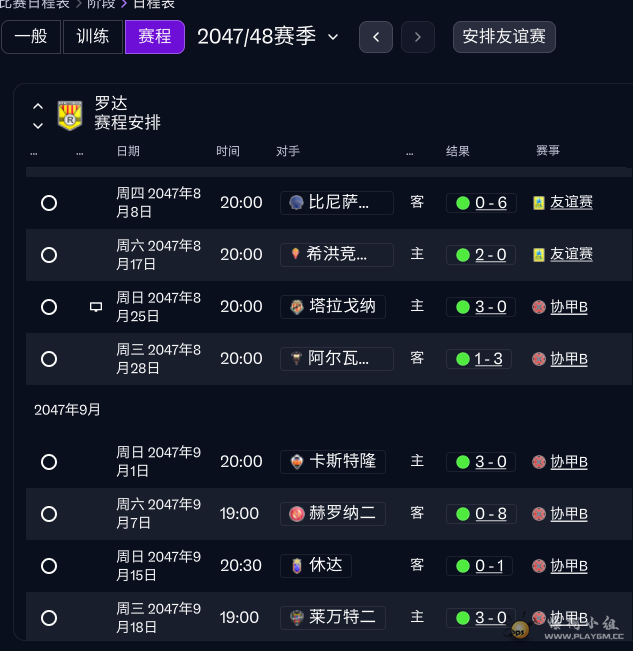
Task: Open the 0 - 1 result against 休达
Action: (x=489, y=565)
